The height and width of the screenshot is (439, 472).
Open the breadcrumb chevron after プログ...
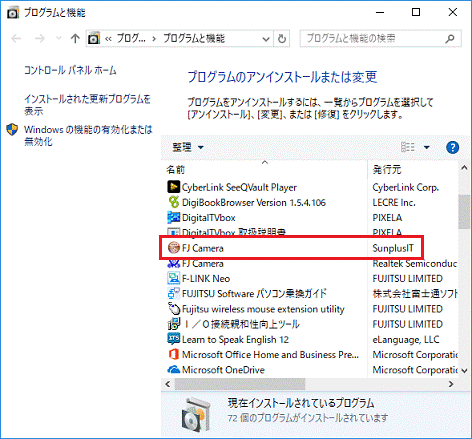coord(154,39)
